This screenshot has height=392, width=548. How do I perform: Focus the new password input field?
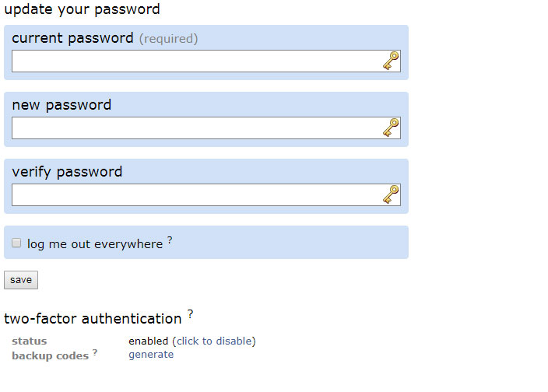(x=206, y=128)
